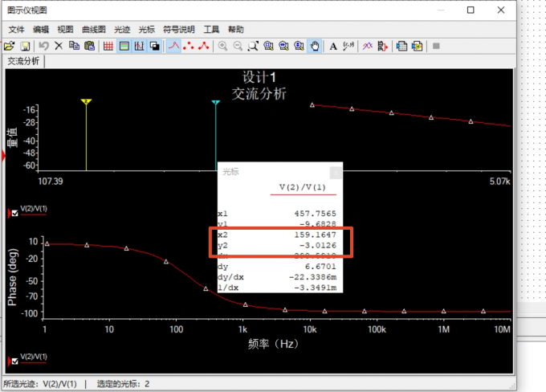Select the 交流分析 tab
546x392 pixels.
point(23,61)
